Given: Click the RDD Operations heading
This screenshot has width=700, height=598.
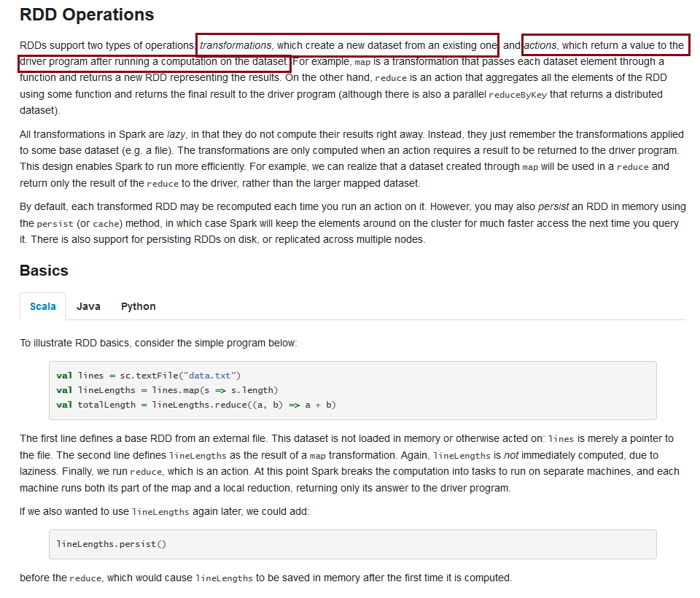Looking at the screenshot, I should pos(87,15).
